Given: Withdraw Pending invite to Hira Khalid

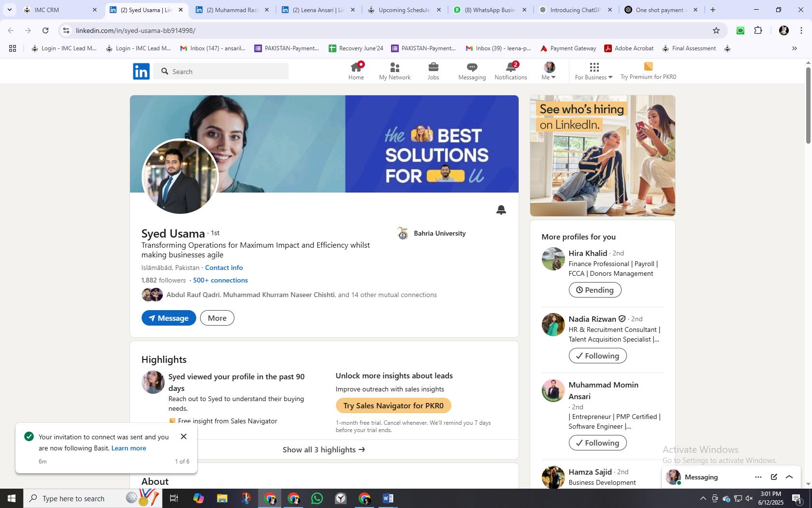Looking at the screenshot, I should (595, 290).
